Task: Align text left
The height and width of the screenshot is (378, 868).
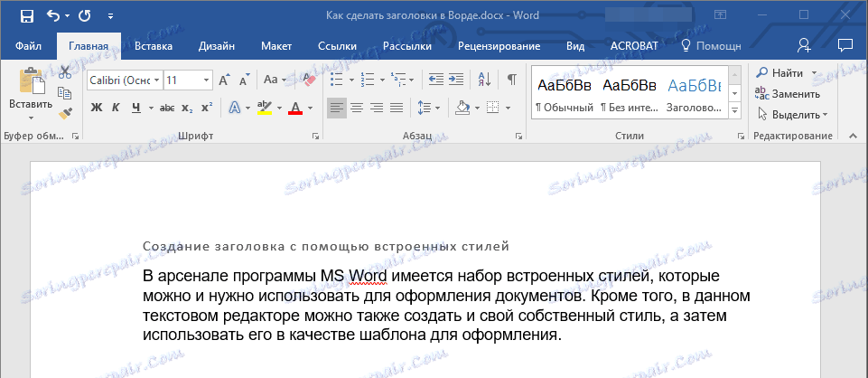Action: click(x=337, y=108)
